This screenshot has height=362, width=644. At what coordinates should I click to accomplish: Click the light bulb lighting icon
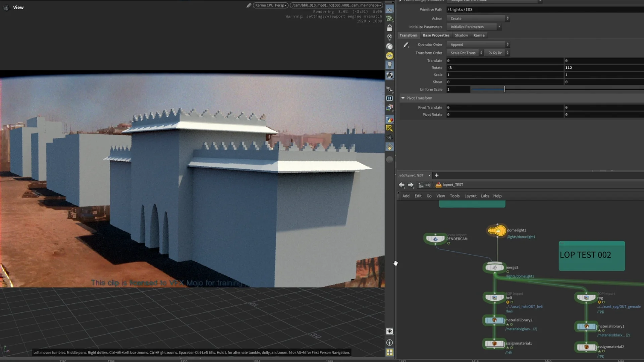coord(389,65)
